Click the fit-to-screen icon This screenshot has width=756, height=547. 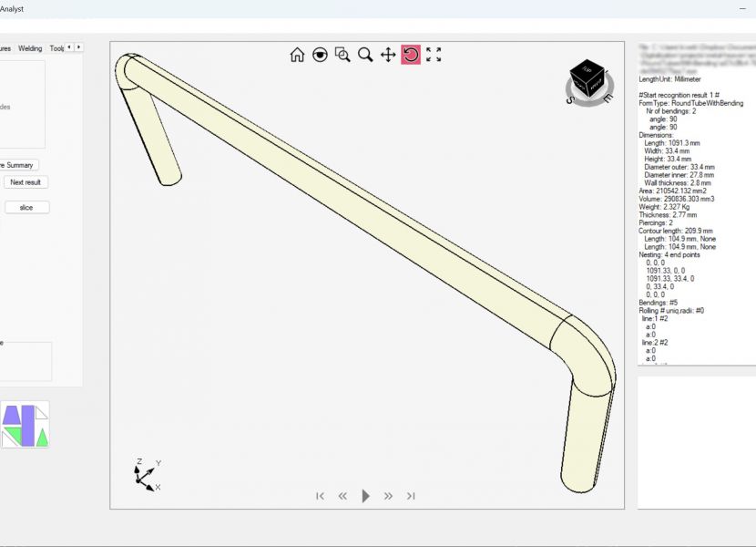[x=434, y=55]
